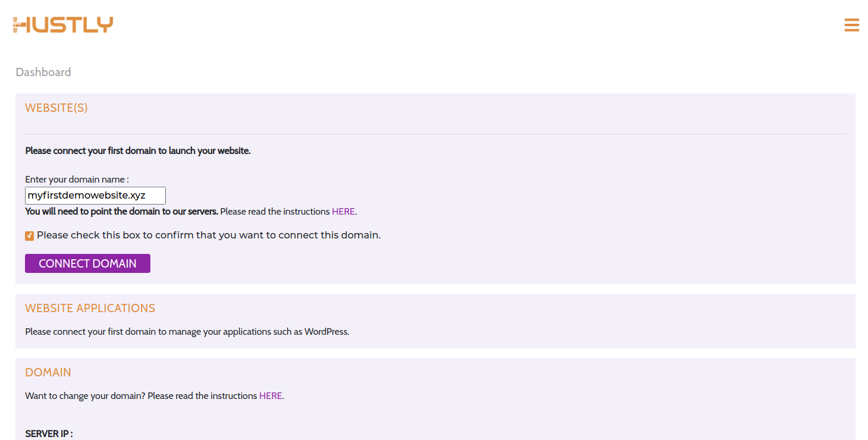
Task: Untick the confirm domain connection checkbox
Action: pyautogui.click(x=30, y=236)
